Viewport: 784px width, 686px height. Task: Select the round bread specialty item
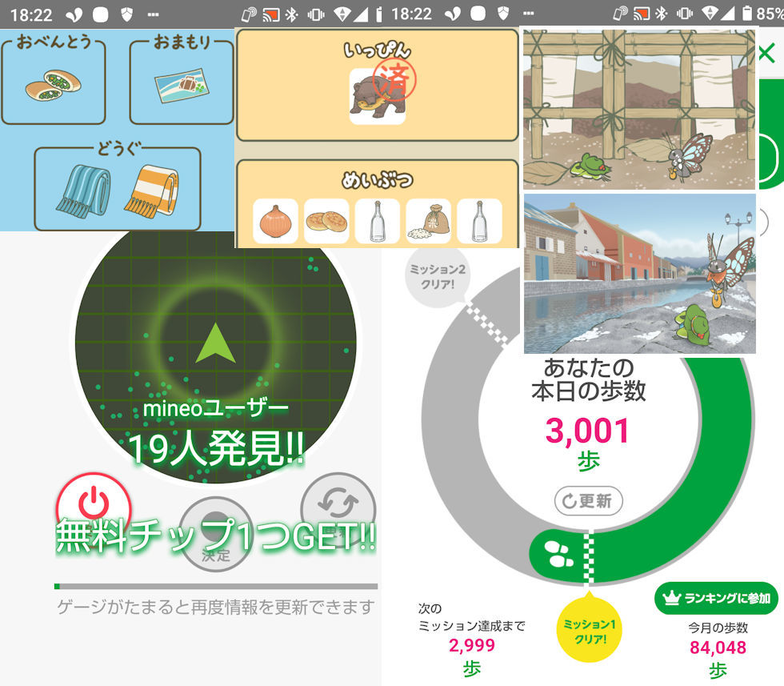[326, 221]
